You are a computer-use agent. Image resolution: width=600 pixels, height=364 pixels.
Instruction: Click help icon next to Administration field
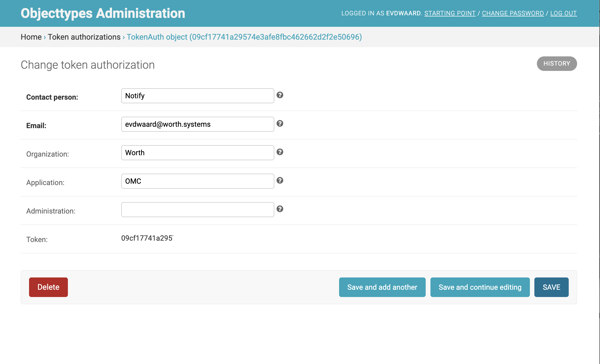280,209
